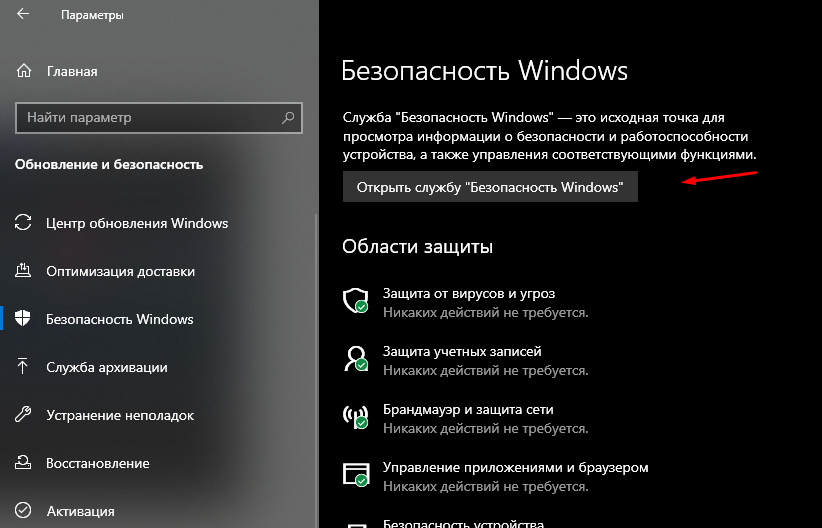Click the Активация checkmark circle icon
822x528 pixels.
click(24, 511)
